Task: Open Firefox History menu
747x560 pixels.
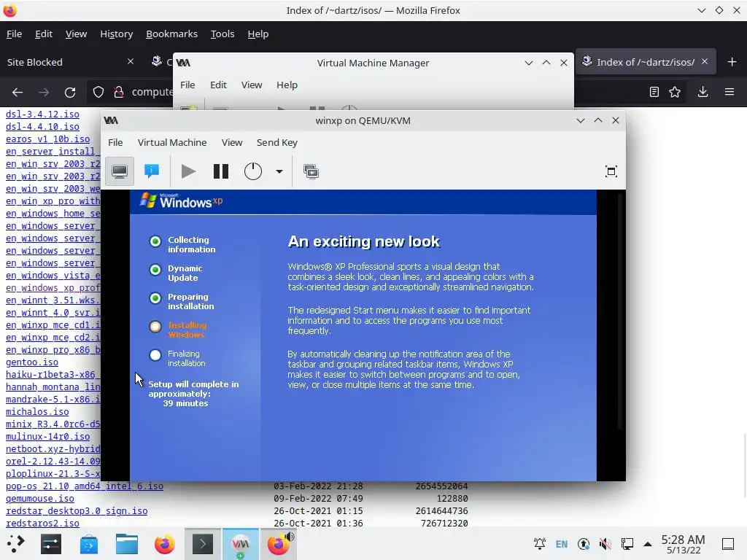Action: 116,34
